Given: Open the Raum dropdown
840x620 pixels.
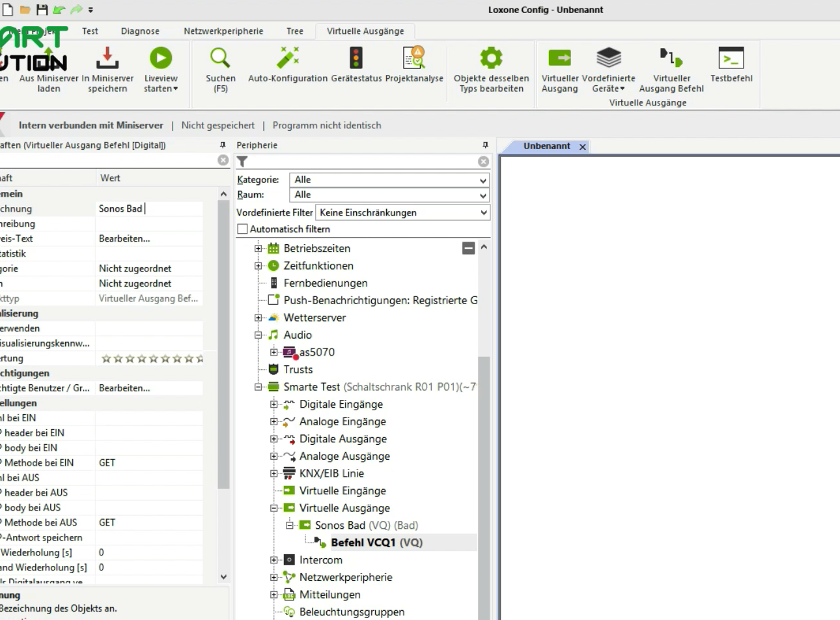Looking at the screenshot, I should pyautogui.click(x=389, y=195).
